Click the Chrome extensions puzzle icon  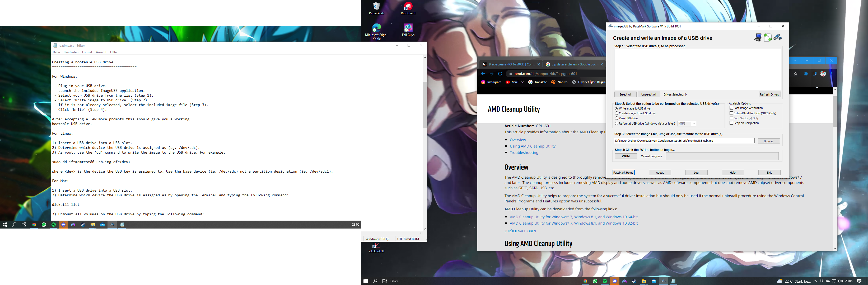806,74
